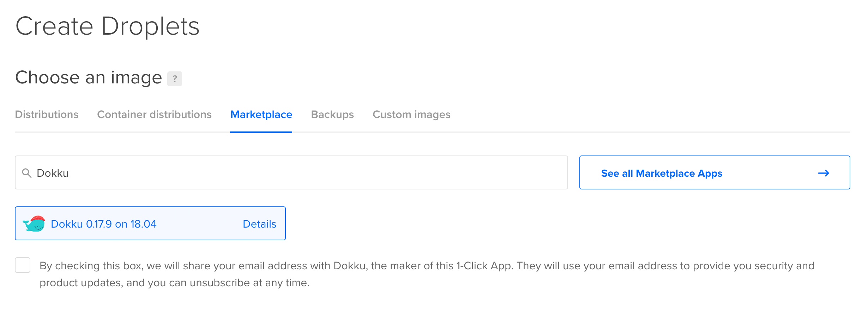This screenshot has height=311, width=868.
Task: Click the Create Droplets page heading
Action: point(107,26)
